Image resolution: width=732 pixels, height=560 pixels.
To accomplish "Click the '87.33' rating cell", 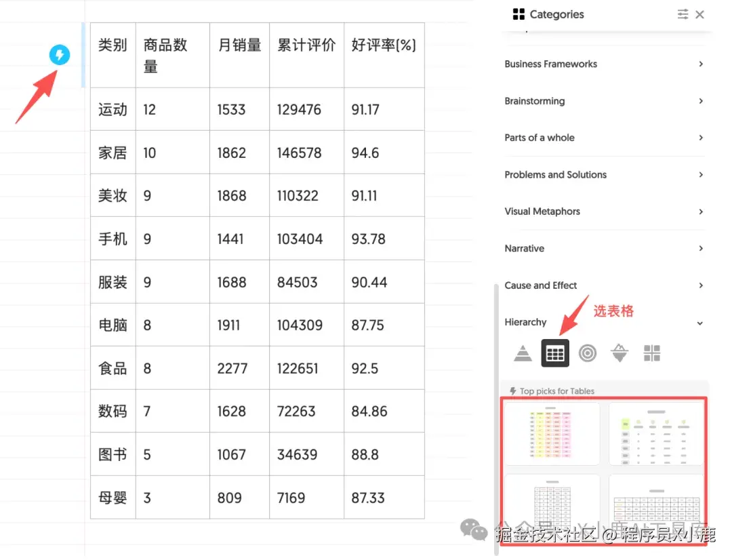I will (x=384, y=498).
